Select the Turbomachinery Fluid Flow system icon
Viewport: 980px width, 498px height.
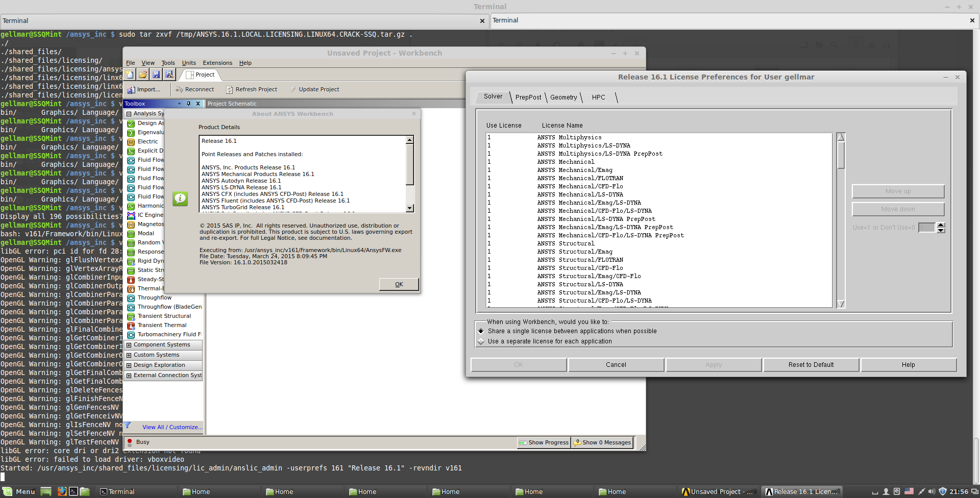(x=131, y=335)
